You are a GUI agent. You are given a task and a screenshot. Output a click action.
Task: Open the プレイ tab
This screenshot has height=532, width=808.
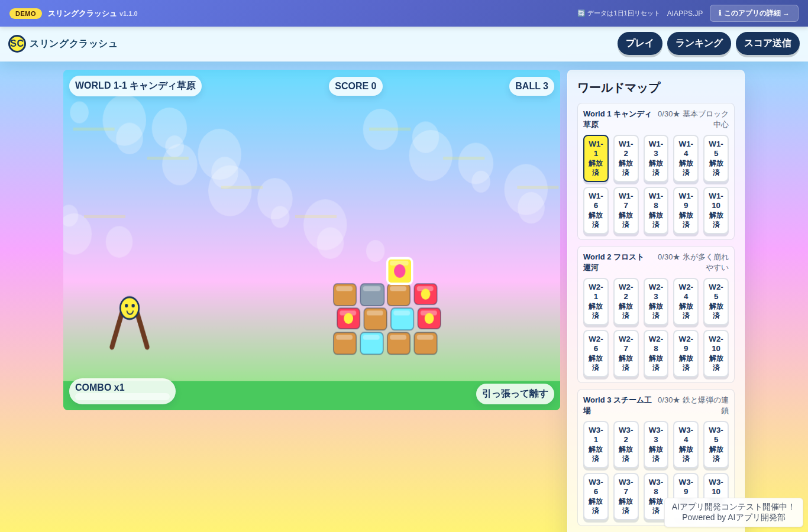[640, 43]
